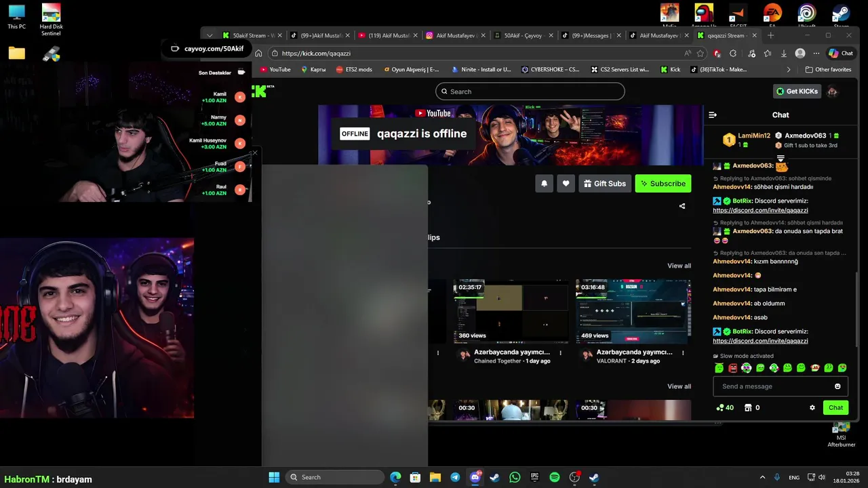
Task: Open options menu for Chained Together video
Action: (560, 352)
